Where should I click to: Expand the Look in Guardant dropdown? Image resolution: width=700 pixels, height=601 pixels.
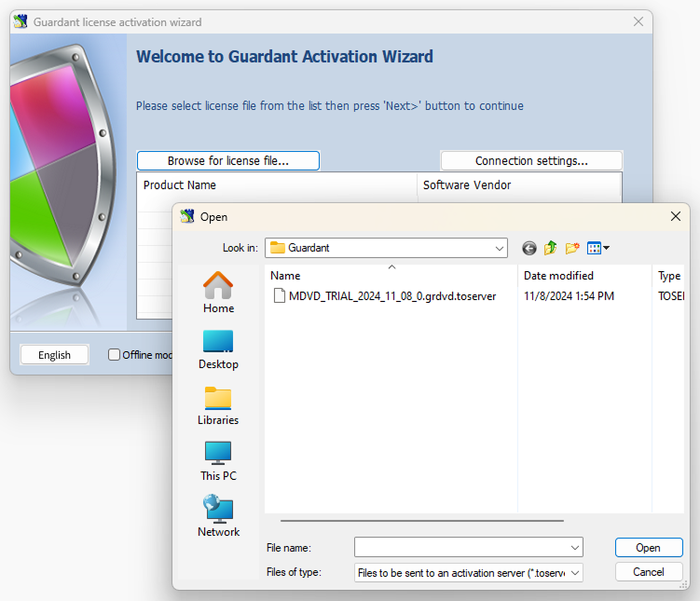tap(499, 248)
